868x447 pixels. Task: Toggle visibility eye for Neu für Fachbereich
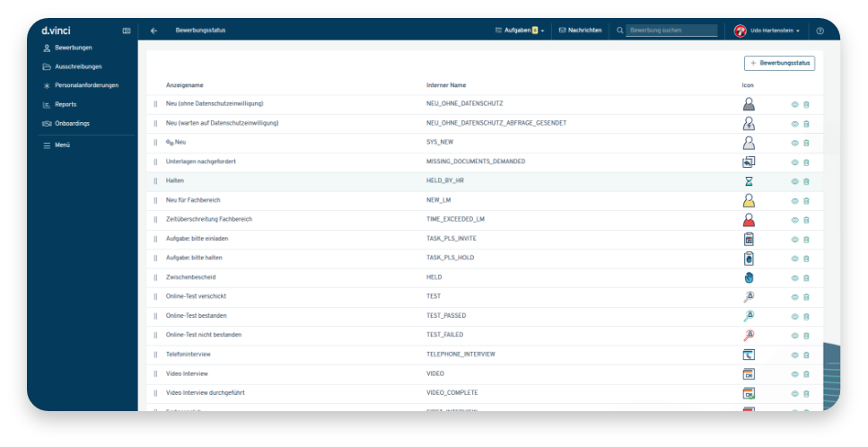[794, 201]
